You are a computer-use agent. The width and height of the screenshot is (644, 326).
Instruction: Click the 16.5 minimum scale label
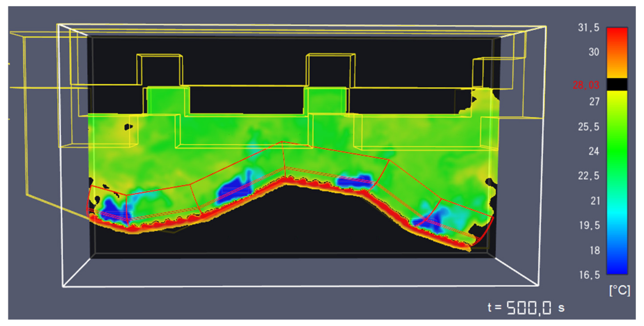click(x=589, y=275)
